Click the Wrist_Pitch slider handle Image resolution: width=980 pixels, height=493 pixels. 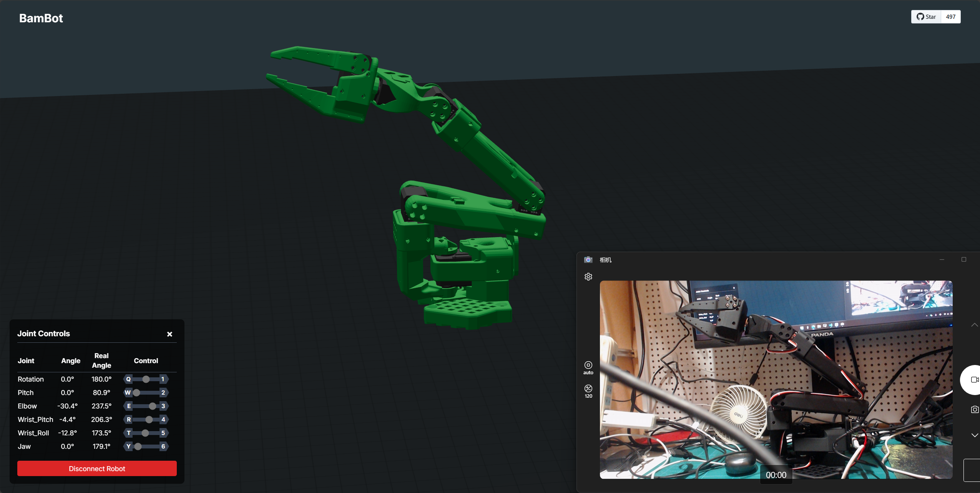pos(149,420)
